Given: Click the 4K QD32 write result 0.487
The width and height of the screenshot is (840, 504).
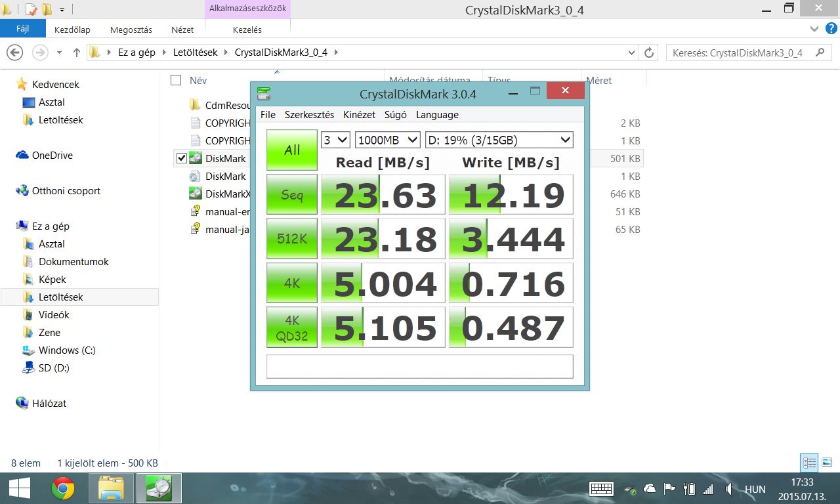Looking at the screenshot, I should (x=511, y=327).
